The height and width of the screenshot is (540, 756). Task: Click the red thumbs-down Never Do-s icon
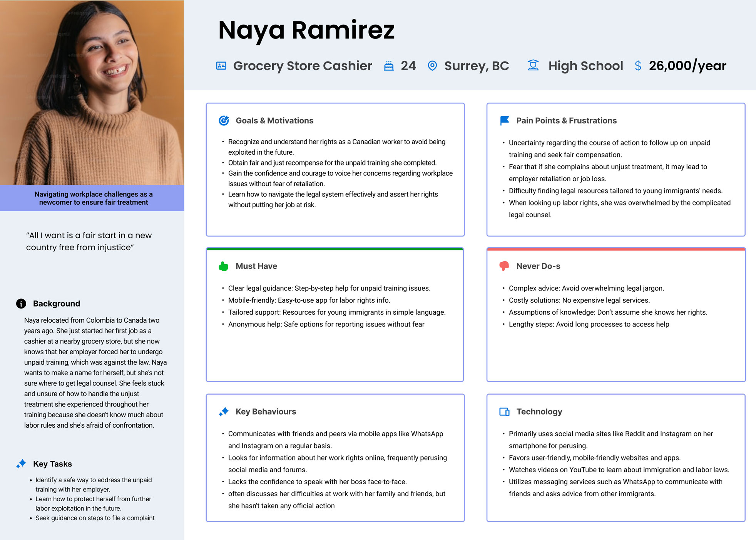(x=504, y=266)
